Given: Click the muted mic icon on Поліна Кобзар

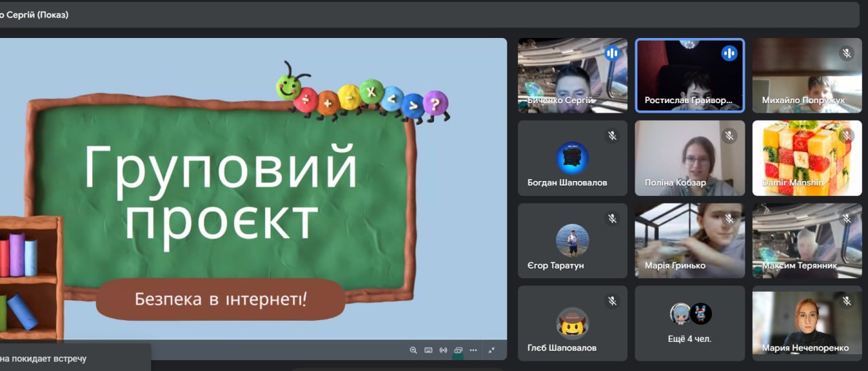Looking at the screenshot, I should point(730,136).
